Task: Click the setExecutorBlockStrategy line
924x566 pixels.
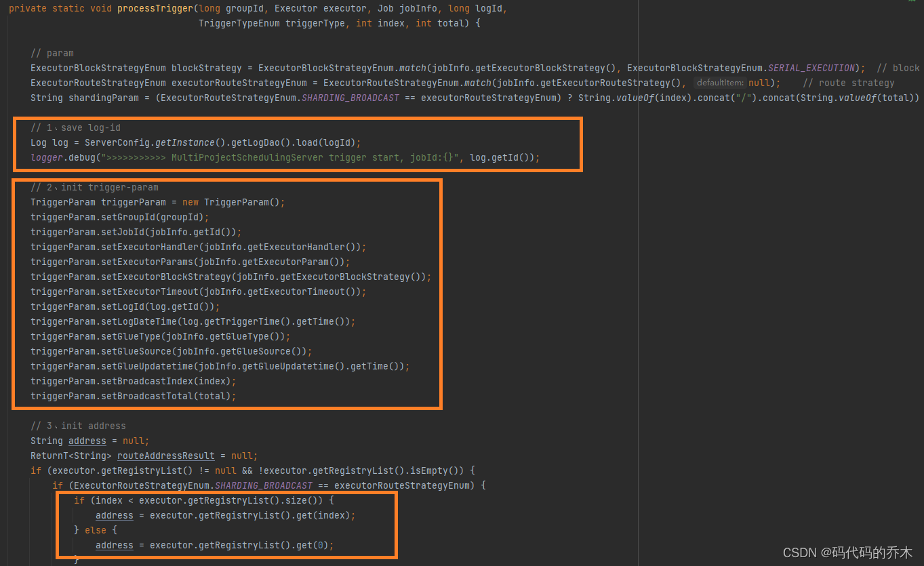Action: coord(231,277)
